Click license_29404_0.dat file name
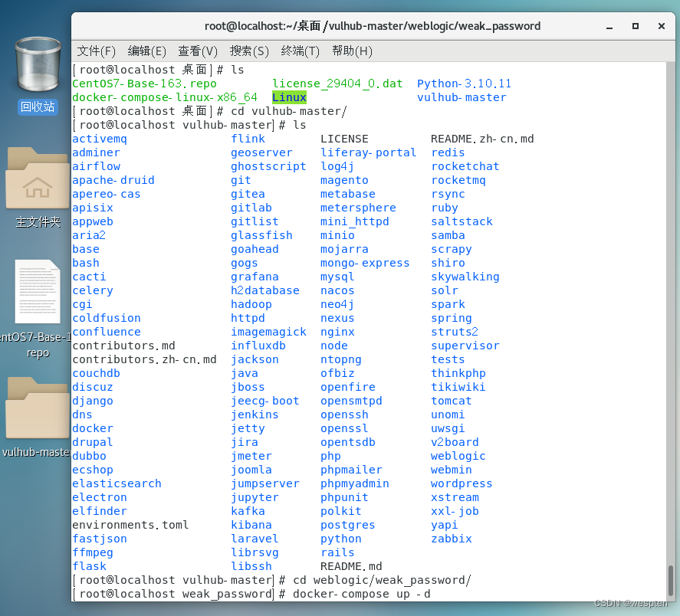This screenshot has height=616, width=680. (x=337, y=84)
